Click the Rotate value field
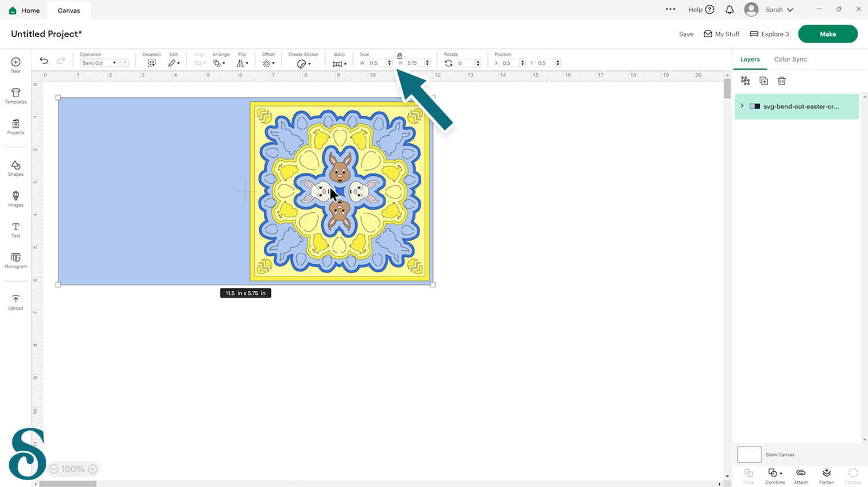 465,63
